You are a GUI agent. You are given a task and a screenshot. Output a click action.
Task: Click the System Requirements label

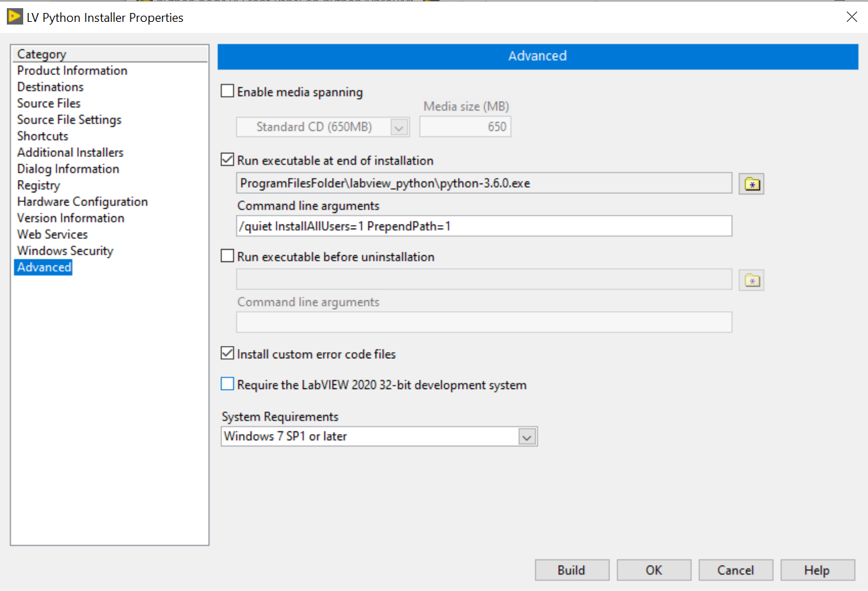[280, 417]
